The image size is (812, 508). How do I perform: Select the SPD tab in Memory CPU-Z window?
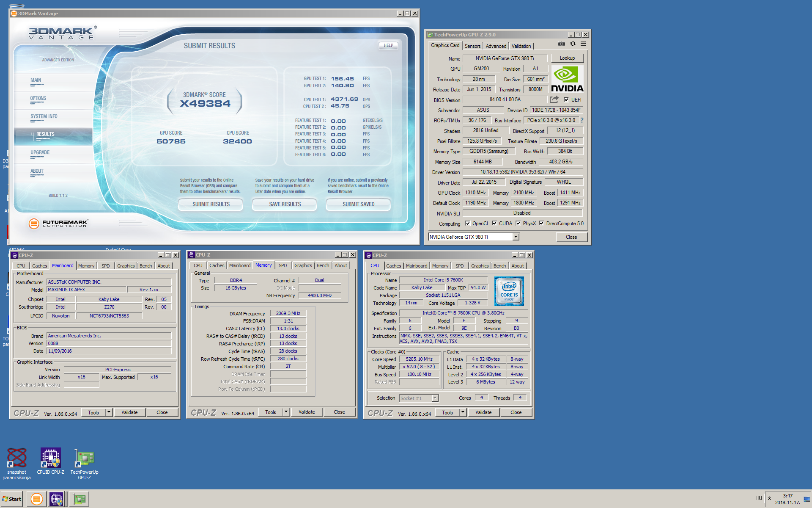coord(283,265)
